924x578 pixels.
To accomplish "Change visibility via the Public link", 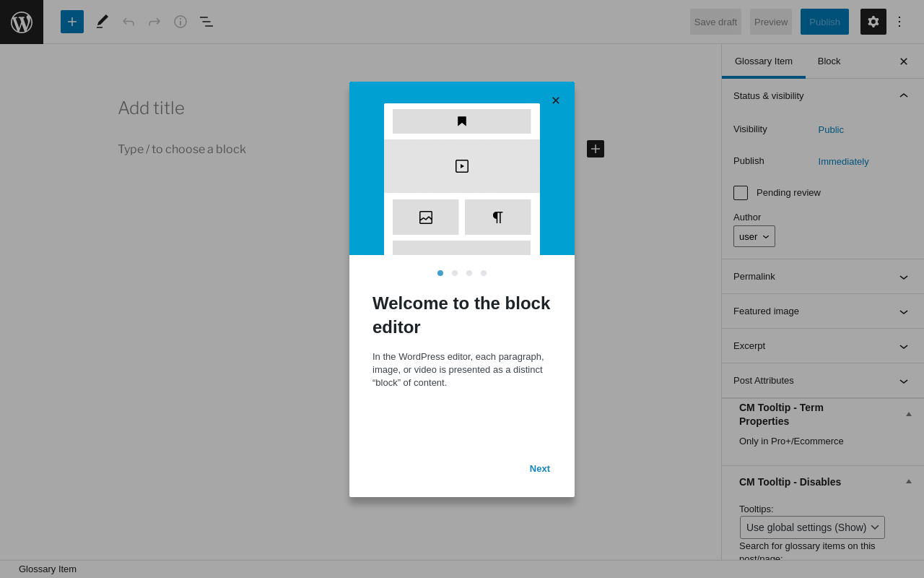I will [831, 130].
